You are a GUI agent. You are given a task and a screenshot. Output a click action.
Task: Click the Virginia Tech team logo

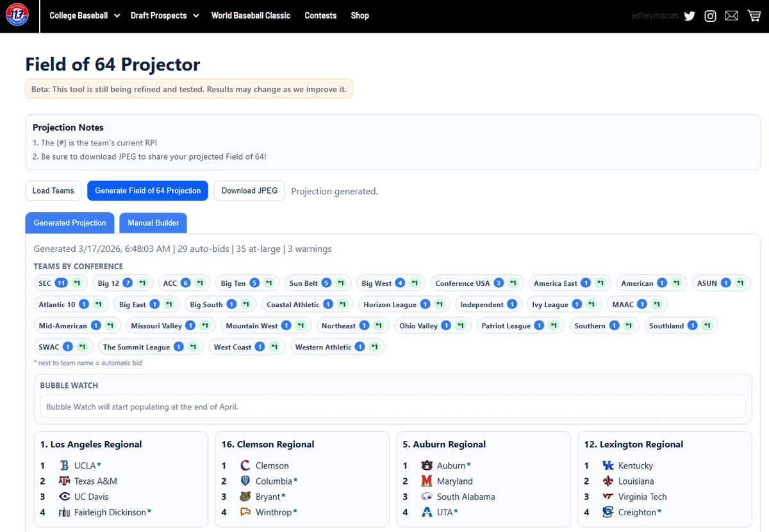point(608,497)
